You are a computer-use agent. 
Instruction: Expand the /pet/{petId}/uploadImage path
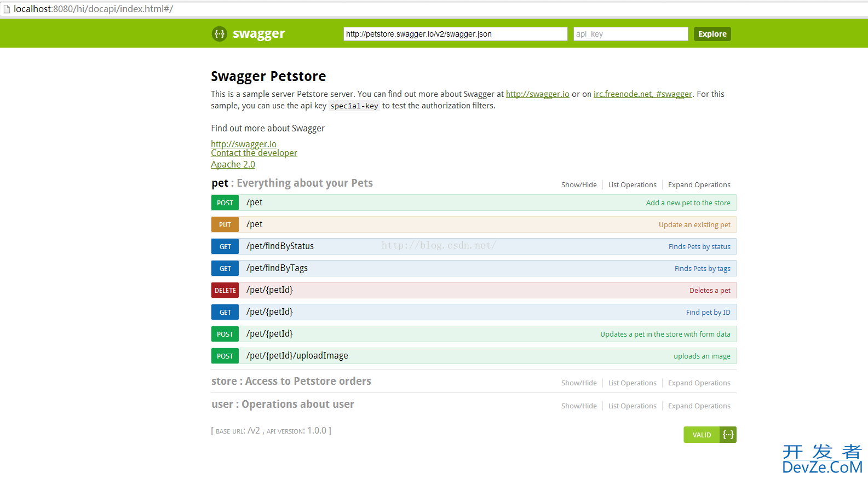297,356
